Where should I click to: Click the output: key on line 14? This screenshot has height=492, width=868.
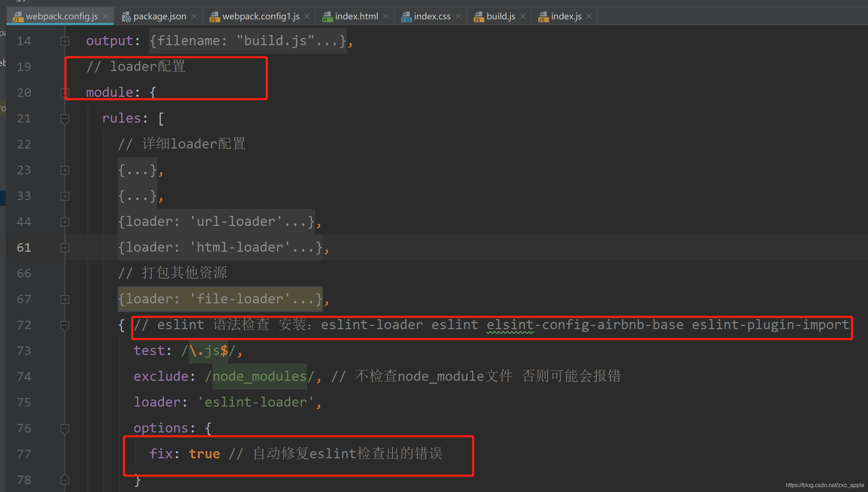click(113, 41)
